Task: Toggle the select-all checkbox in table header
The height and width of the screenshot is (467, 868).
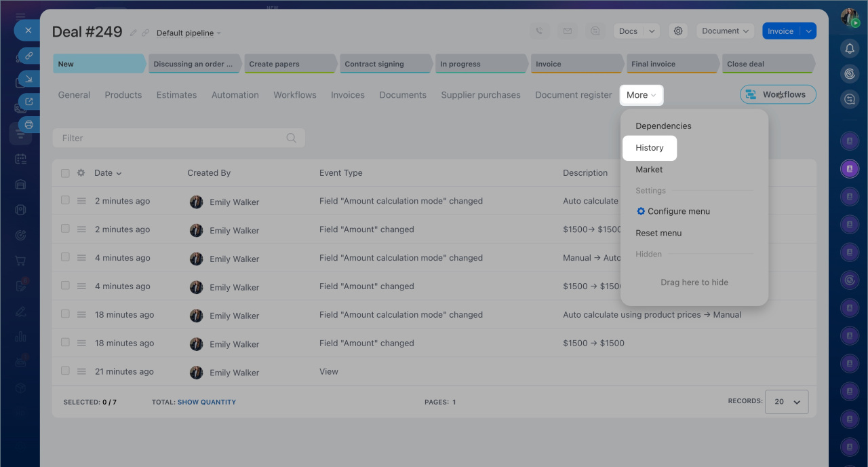Action: point(65,173)
